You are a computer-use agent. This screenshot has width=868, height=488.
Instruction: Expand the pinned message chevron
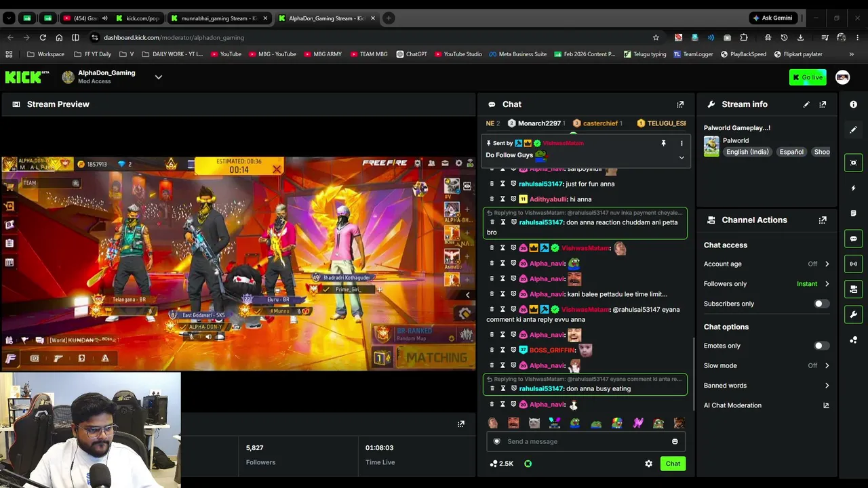pos(682,157)
